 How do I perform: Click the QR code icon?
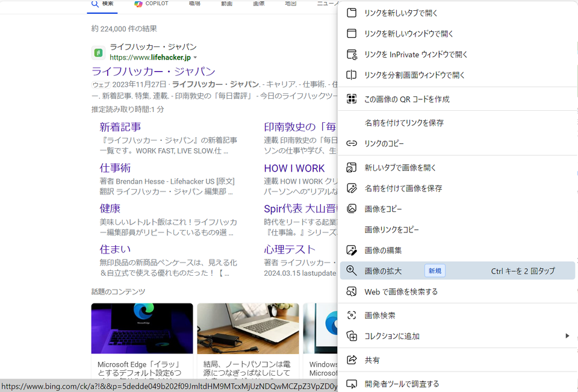coord(352,99)
